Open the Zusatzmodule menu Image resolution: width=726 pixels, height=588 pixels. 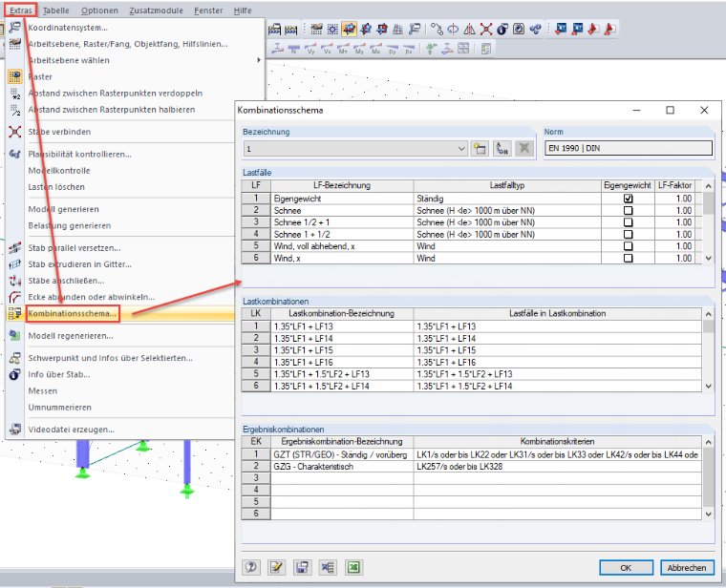[156, 10]
